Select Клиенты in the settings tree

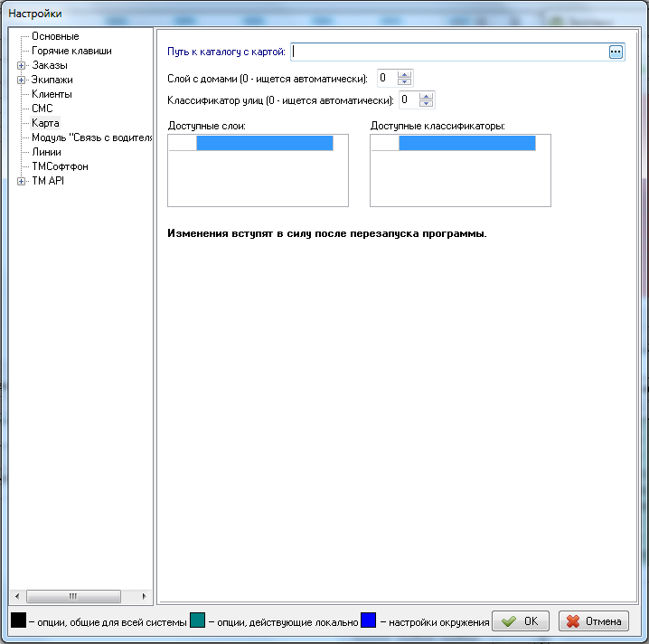coord(52,94)
